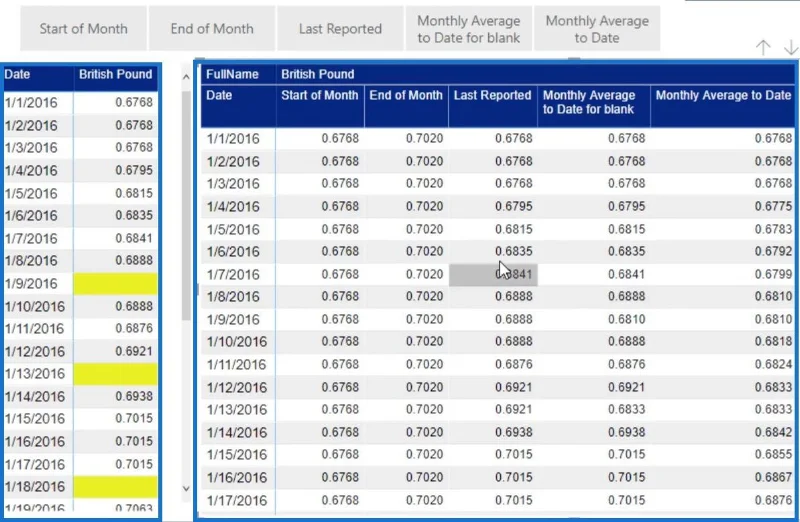Click Monthly Average to Date column header in matrix
The width and height of the screenshot is (800, 522).
coord(723,95)
